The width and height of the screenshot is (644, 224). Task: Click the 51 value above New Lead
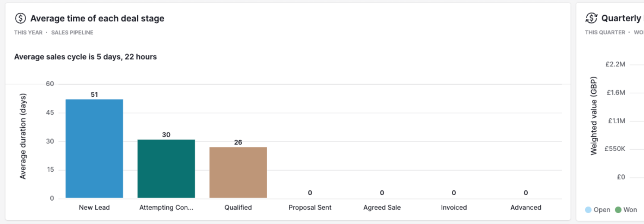click(94, 95)
